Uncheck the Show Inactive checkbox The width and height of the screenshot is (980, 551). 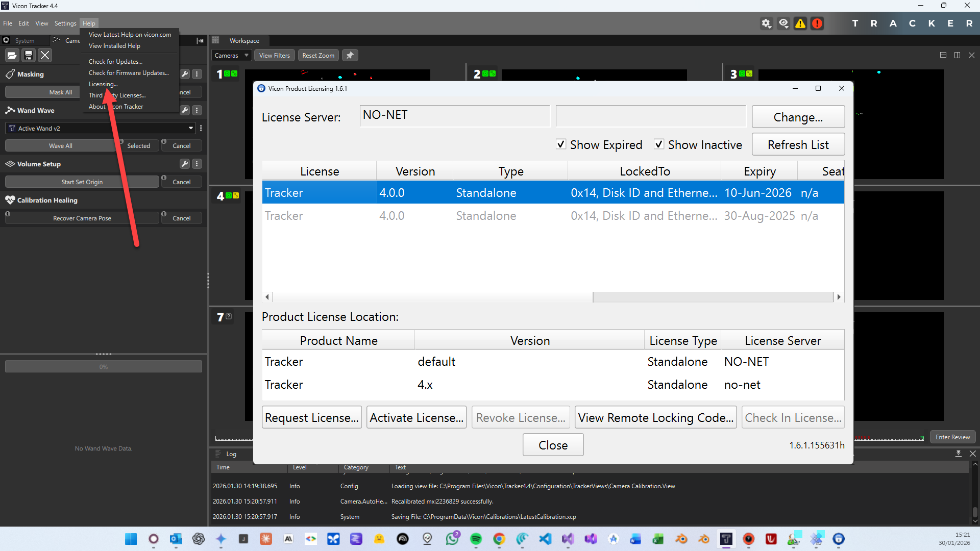[659, 144]
